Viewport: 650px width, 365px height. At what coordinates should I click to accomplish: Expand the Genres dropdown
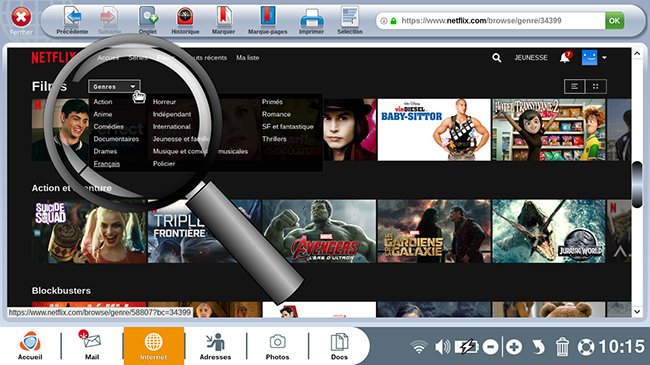pyautogui.click(x=114, y=87)
